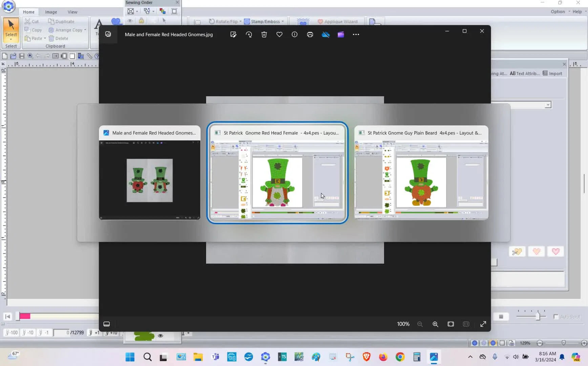The image size is (588, 366).
Task: Open the Photos gallery home icon
Action: (108, 34)
